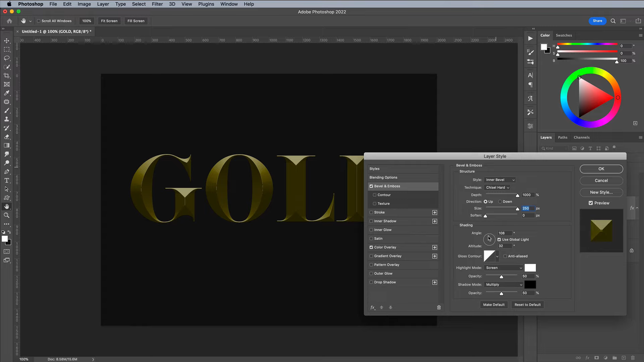Uncheck the Bevel & Emboss checkbox
This screenshot has width=644, height=362.
coord(371,186)
